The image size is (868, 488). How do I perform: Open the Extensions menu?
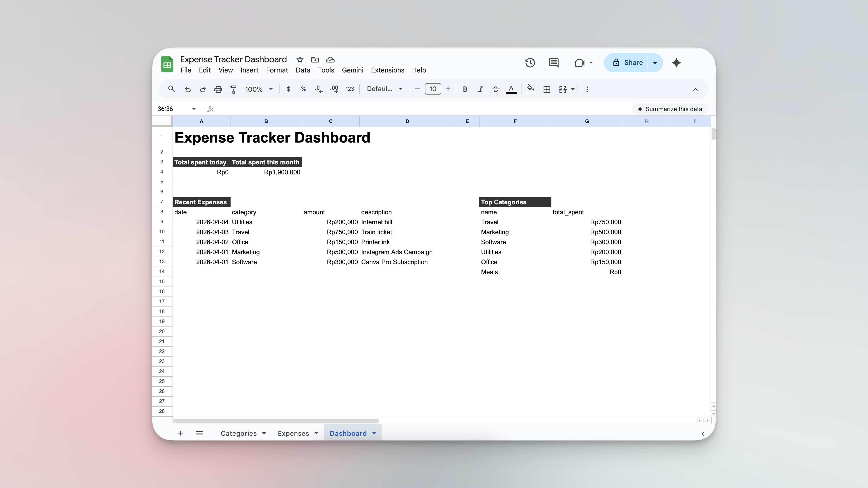[387, 70]
